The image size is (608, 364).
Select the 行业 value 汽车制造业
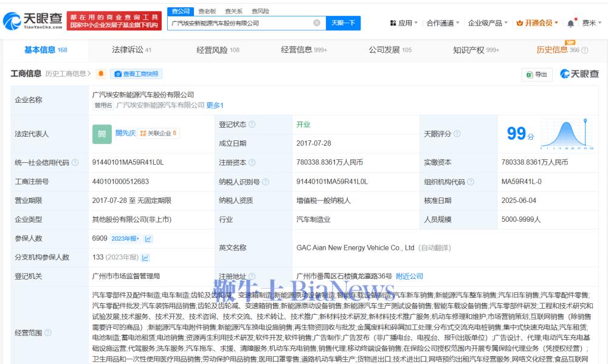click(x=313, y=219)
